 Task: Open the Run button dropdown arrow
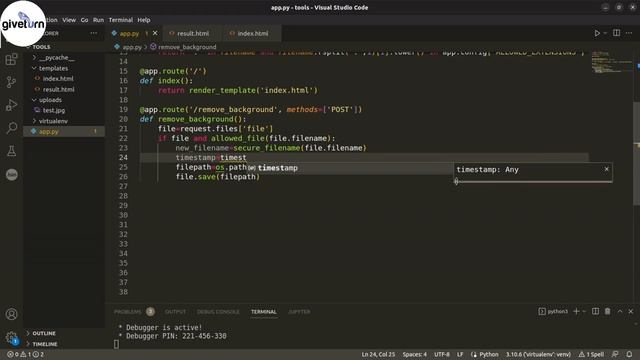605,33
